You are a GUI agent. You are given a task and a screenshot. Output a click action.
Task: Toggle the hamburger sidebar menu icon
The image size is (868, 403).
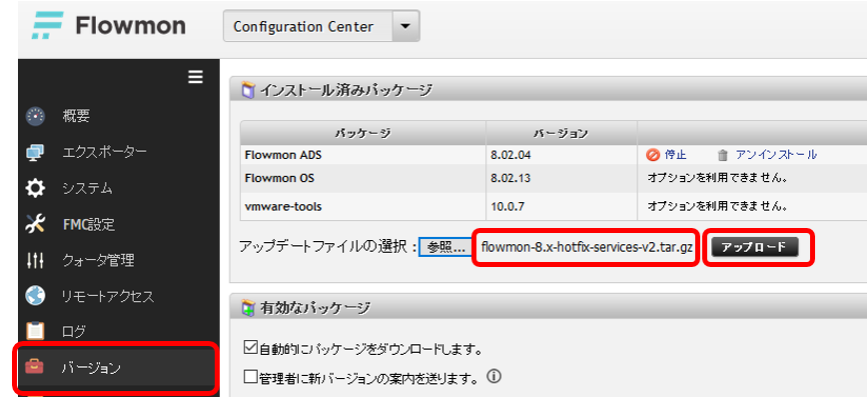point(196,77)
